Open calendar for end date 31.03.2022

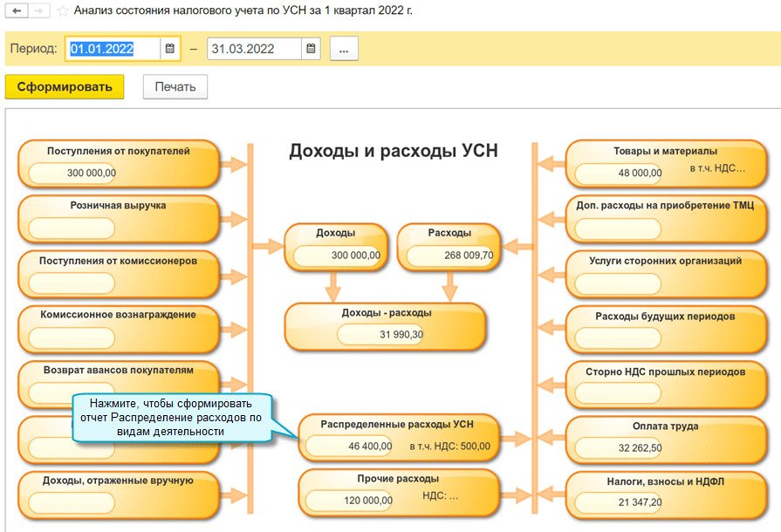[x=311, y=49]
